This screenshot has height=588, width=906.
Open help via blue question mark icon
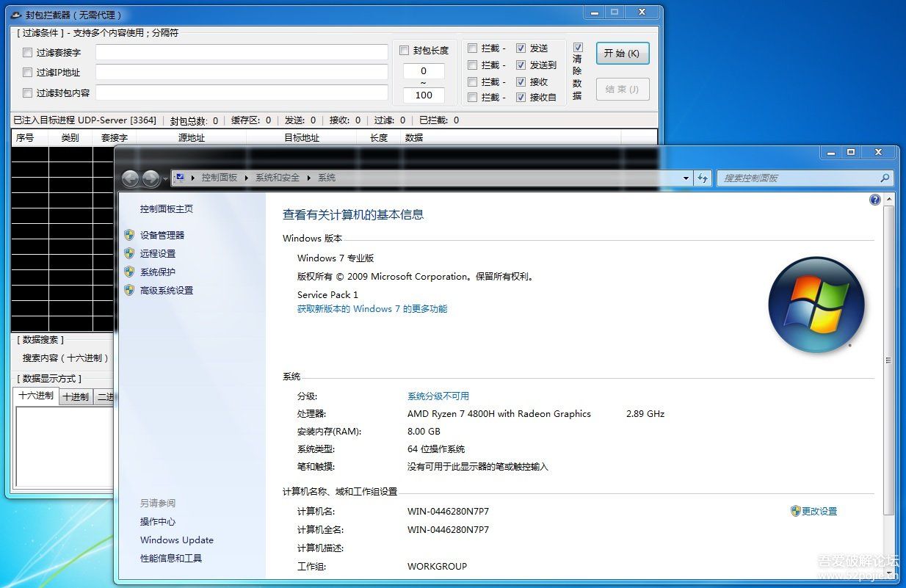point(875,199)
